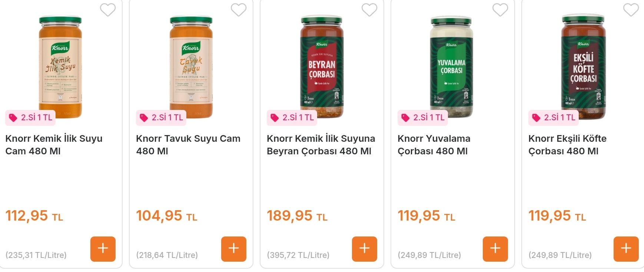Click the Knorr Yuvalama Çorbası 480 Ml title
The image size is (644, 272).
434,145
